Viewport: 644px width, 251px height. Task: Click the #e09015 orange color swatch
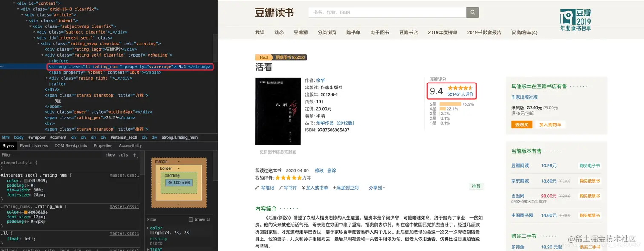[x=26, y=212]
